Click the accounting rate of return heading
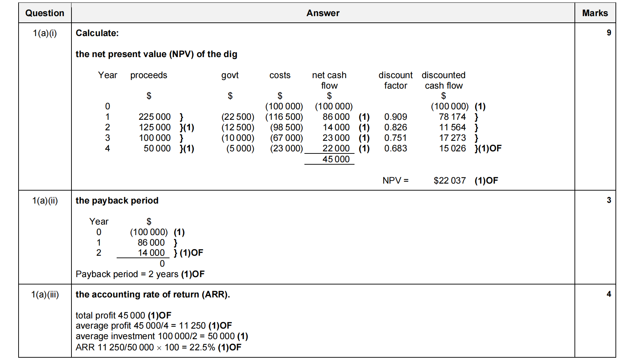 tap(153, 295)
